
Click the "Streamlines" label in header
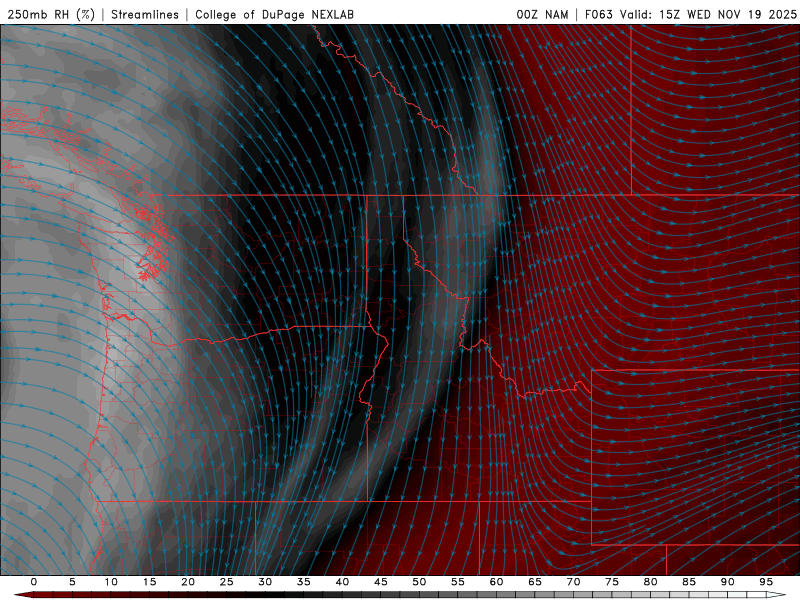(x=145, y=14)
